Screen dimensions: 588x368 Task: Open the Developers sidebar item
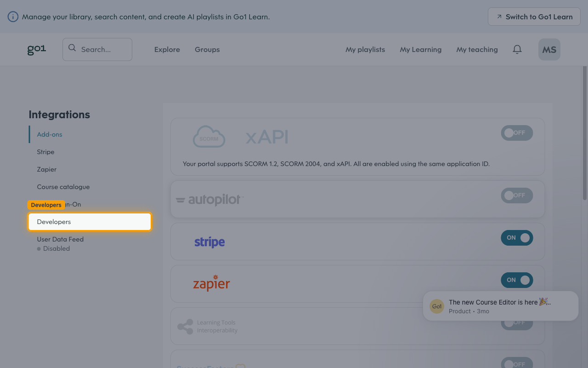[90, 222]
